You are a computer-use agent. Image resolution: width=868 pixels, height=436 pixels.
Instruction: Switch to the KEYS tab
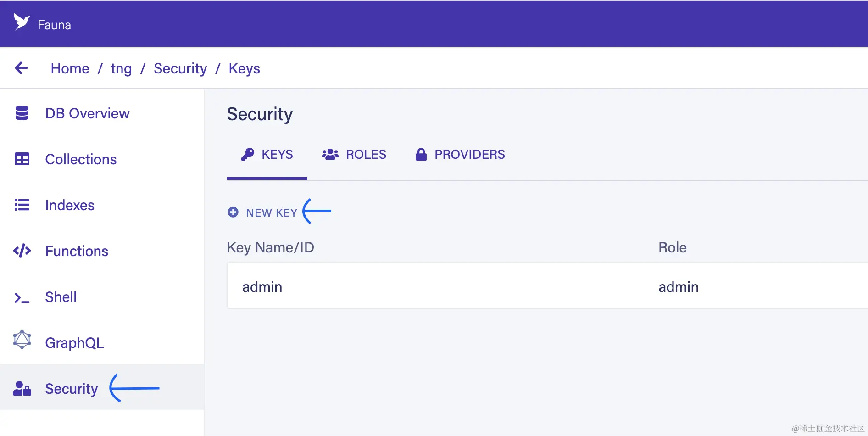267,155
